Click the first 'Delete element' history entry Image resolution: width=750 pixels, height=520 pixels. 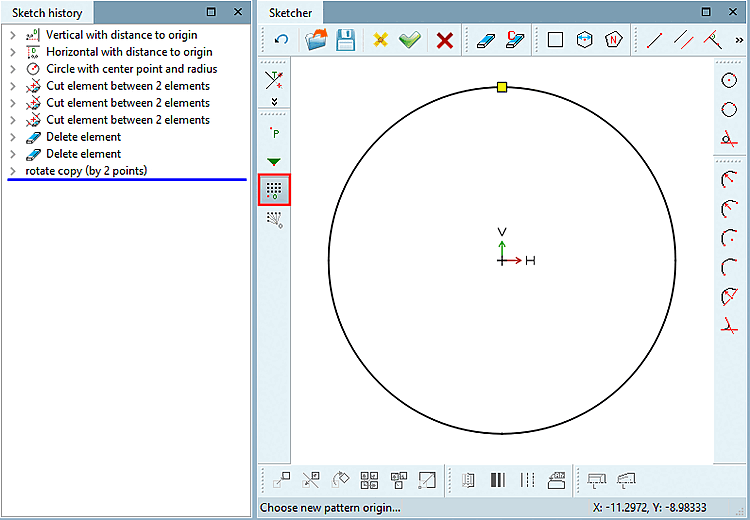coord(83,137)
